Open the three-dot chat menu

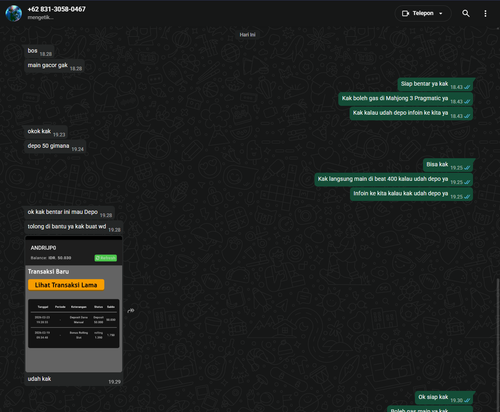[485, 13]
